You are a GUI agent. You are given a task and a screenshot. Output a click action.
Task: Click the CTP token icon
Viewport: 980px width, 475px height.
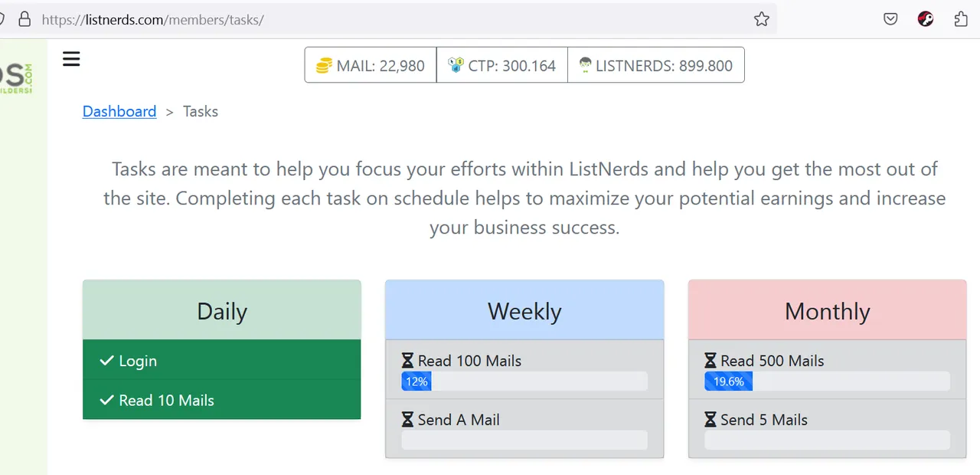point(456,65)
